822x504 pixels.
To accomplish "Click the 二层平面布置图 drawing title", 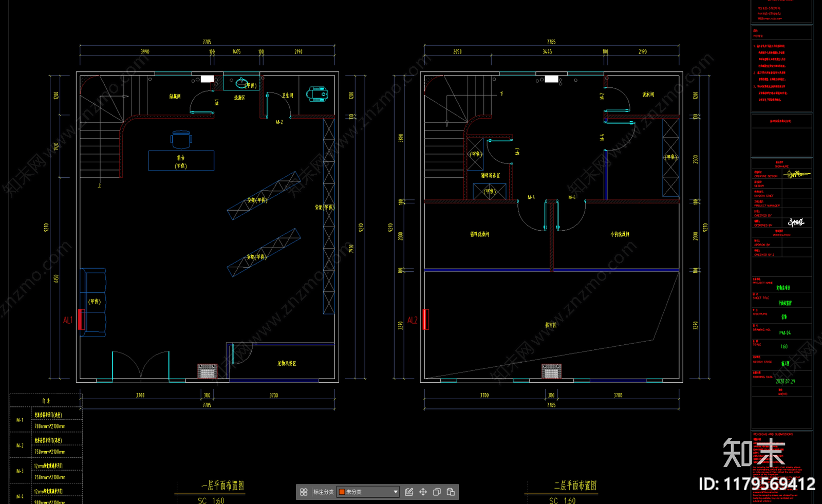I will click(x=575, y=486).
